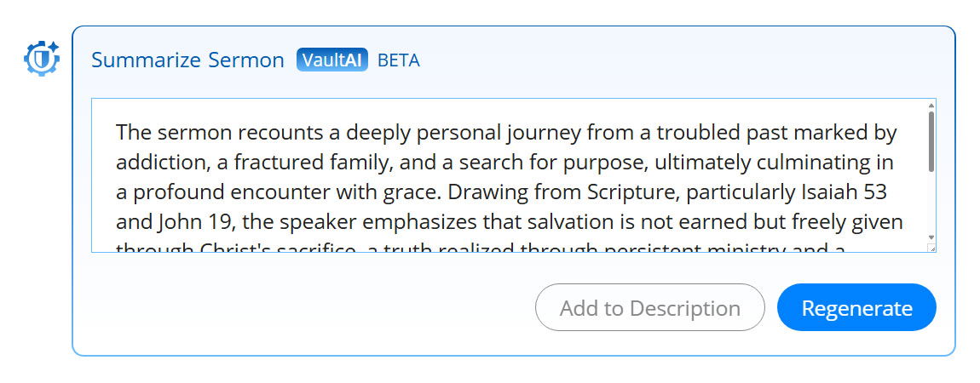
Task: Click the summary scrollbar up arrow
Action: (x=931, y=105)
